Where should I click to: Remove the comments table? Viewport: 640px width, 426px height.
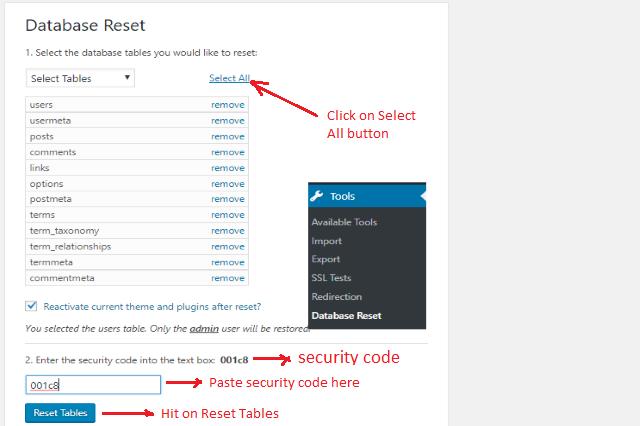pos(228,152)
